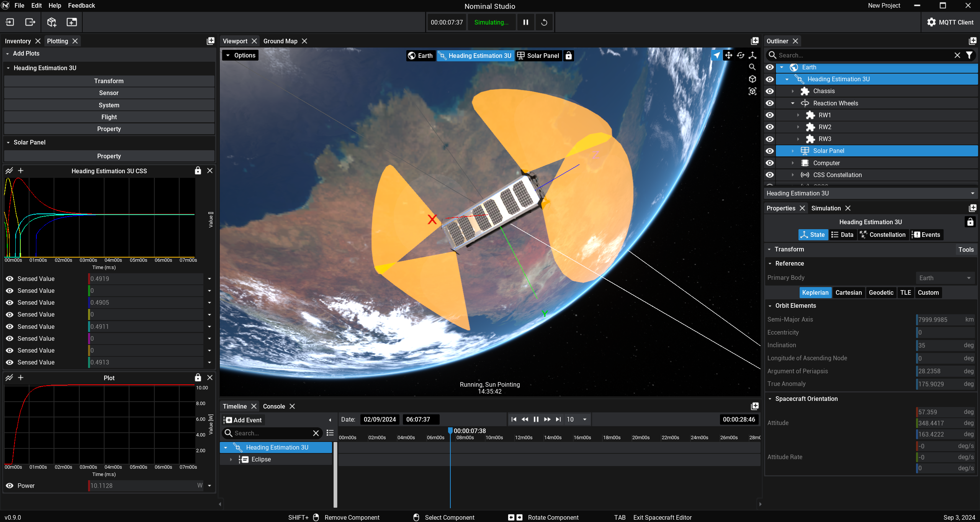This screenshot has height=522, width=980.
Task: Skip to timeline end
Action: [x=558, y=419]
